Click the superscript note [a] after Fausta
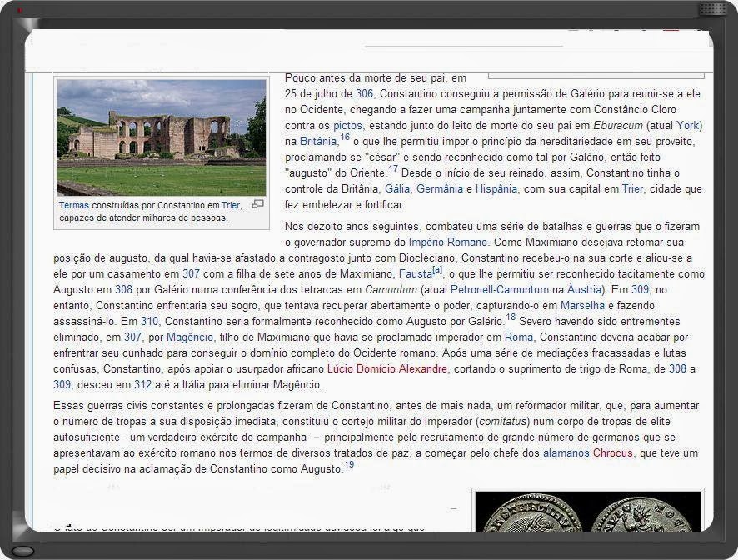 coord(437,270)
